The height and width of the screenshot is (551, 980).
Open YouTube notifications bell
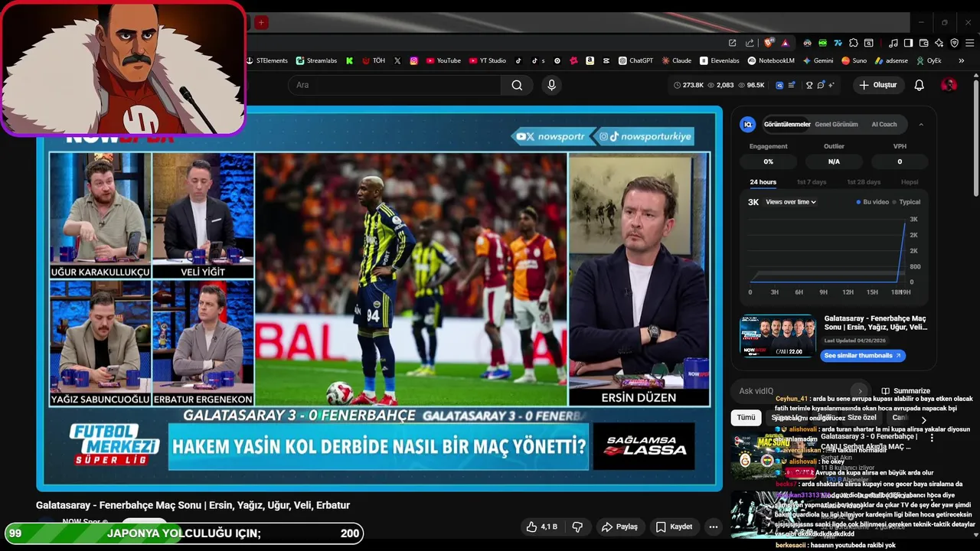click(x=920, y=85)
